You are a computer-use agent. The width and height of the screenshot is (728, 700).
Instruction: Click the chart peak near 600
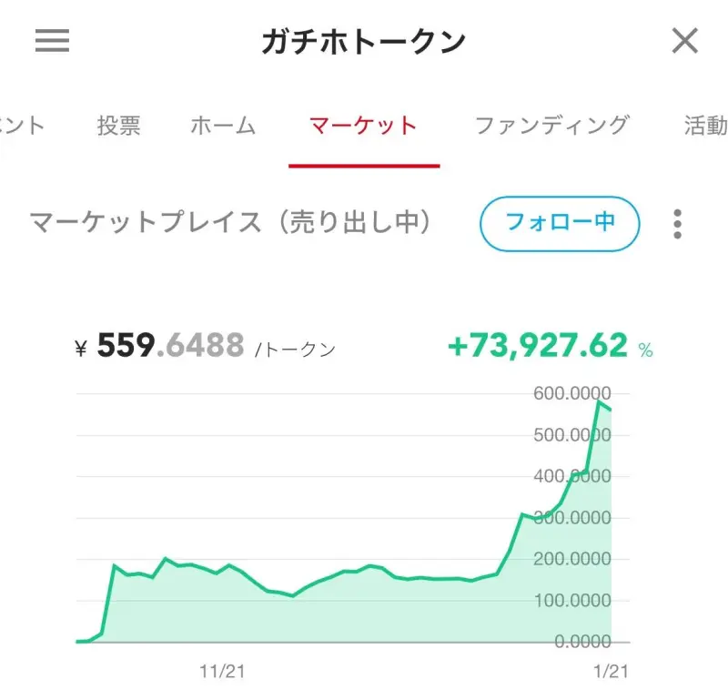599,402
